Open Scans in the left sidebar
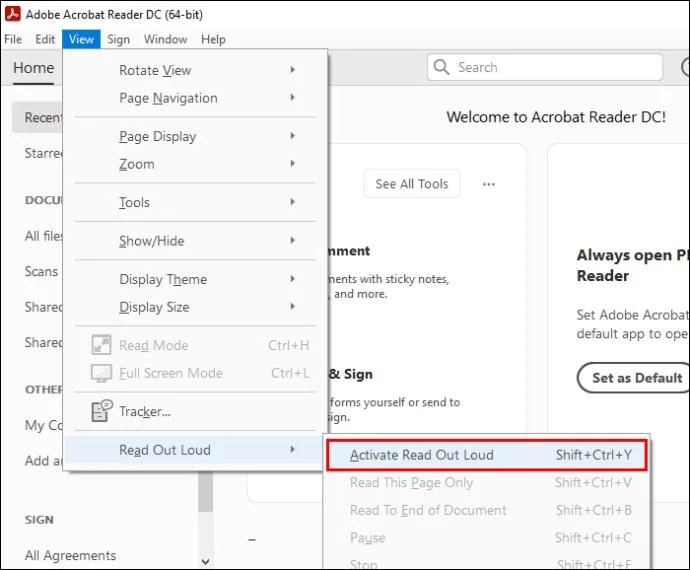 click(41, 272)
